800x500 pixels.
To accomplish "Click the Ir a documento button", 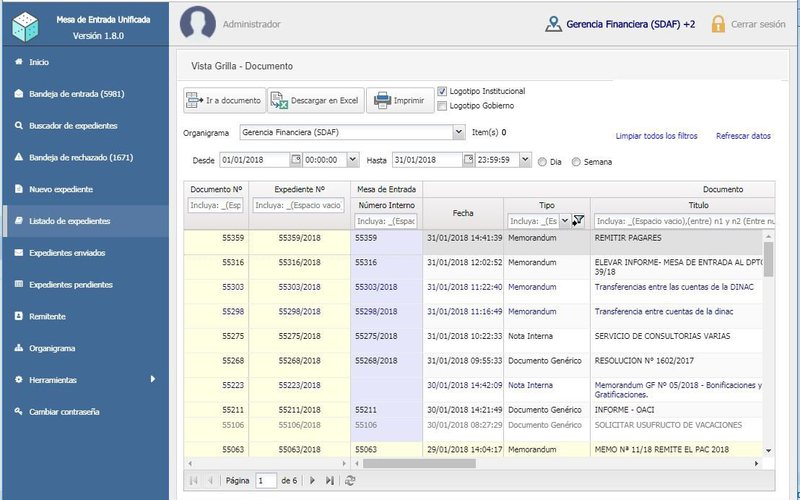I will tap(224, 101).
